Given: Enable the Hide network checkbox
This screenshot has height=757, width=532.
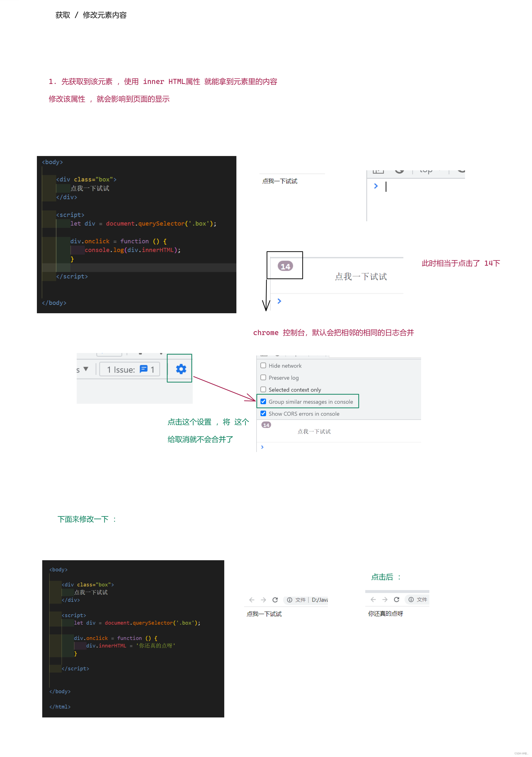Looking at the screenshot, I should pyautogui.click(x=263, y=366).
